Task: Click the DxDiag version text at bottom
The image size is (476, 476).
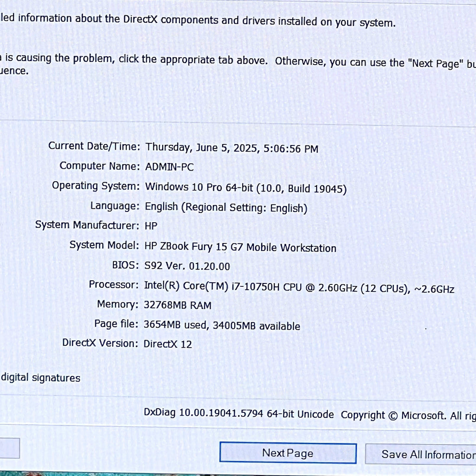Action: pos(238,413)
